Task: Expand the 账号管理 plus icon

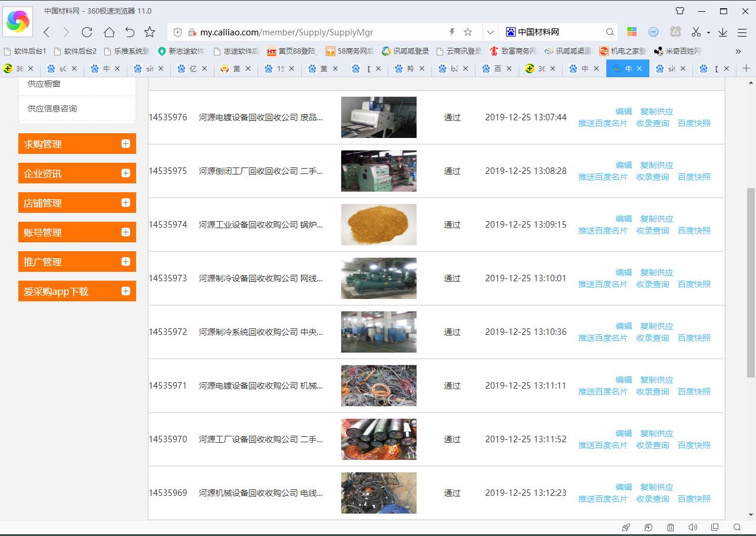Action: click(x=126, y=232)
